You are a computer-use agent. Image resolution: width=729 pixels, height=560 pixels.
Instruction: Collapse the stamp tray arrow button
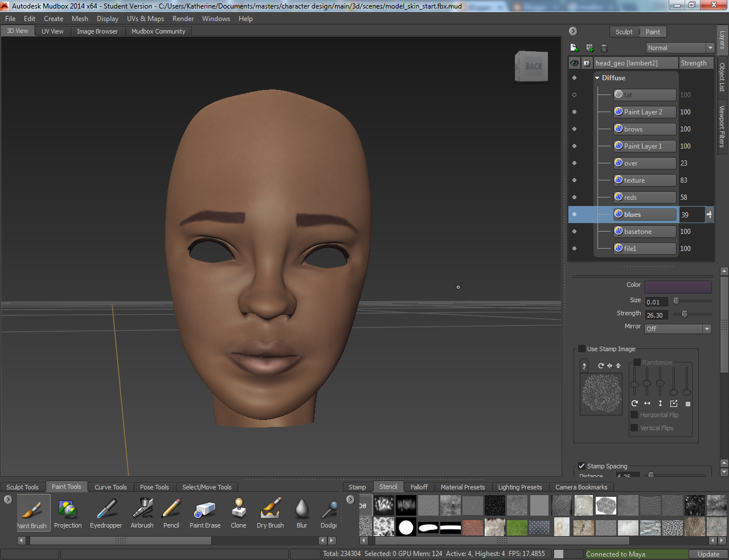pyautogui.click(x=350, y=499)
